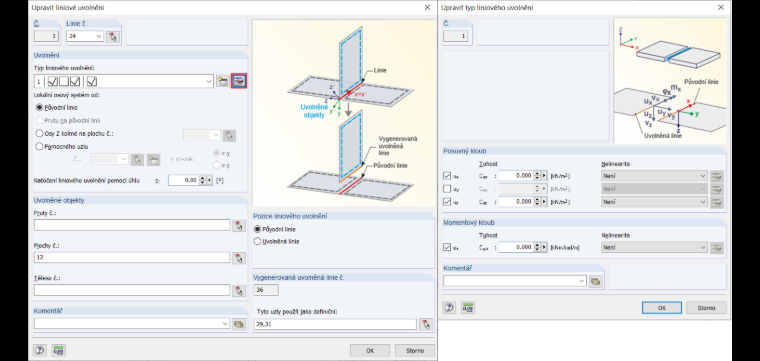Click the Pruty č. input field
This screenshot has width=760, height=361.
(x=132, y=225)
